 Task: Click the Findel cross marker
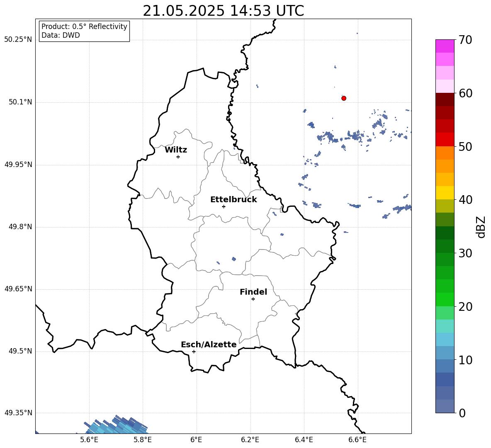coord(253,299)
